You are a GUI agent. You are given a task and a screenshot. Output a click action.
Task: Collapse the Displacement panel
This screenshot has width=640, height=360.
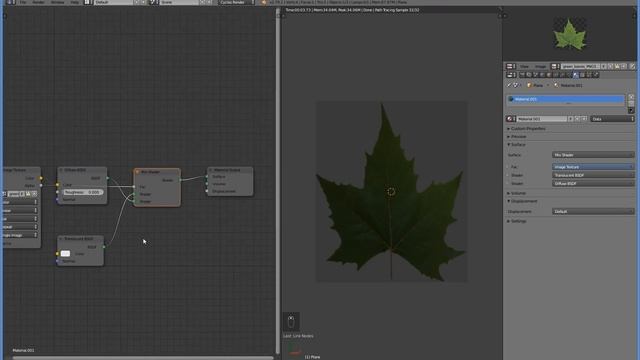(522, 201)
